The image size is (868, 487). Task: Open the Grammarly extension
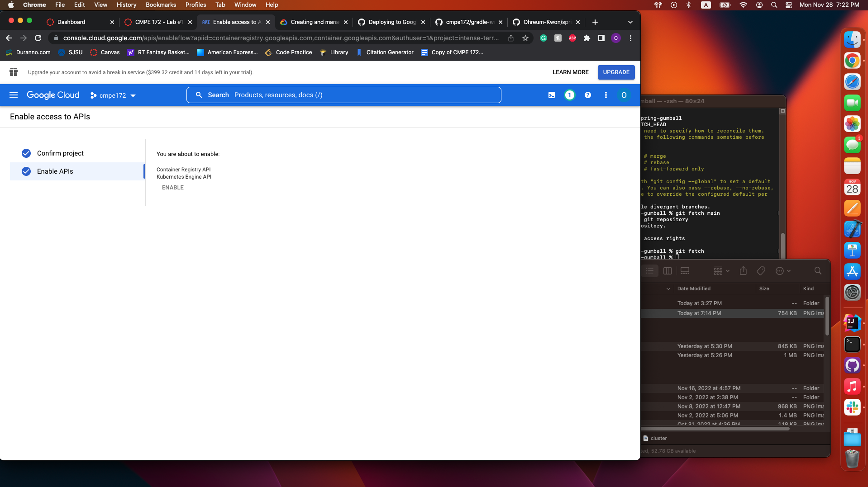(x=543, y=38)
